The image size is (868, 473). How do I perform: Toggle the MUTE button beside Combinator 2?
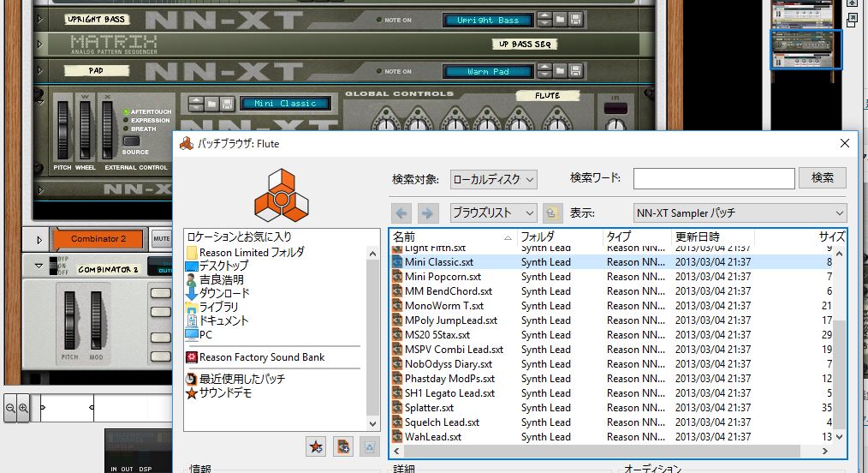coord(161,239)
